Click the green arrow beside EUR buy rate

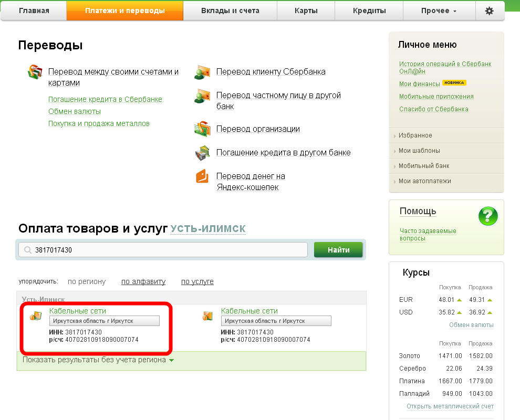click(459, 300)
